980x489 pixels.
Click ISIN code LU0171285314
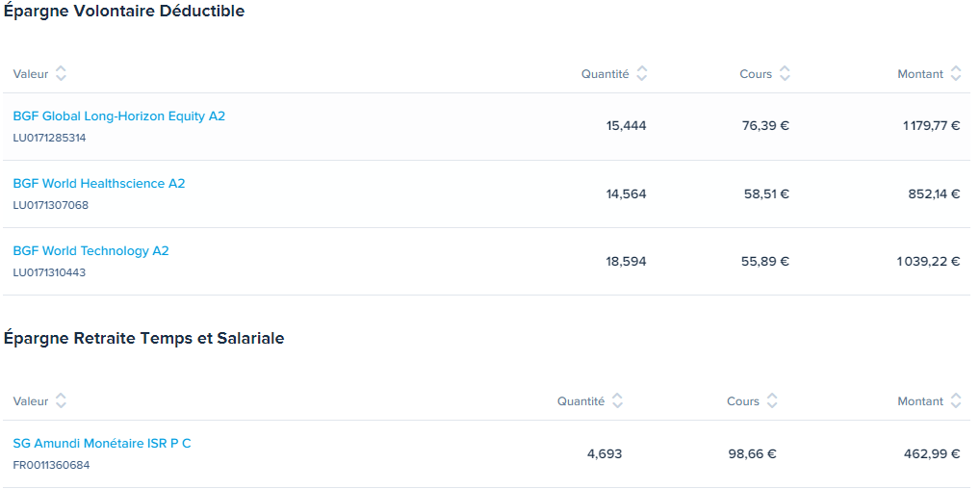tap(49, 139)
